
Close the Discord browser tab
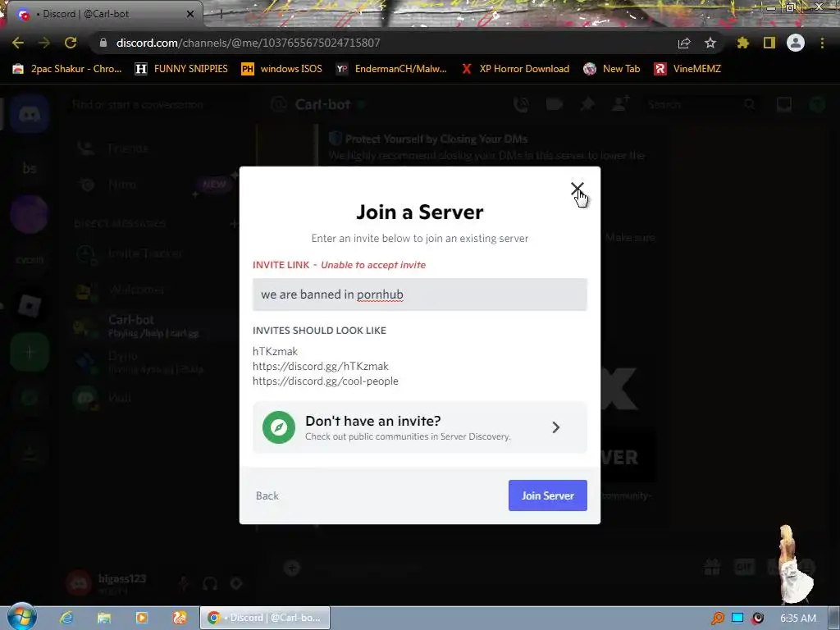pos(190,15)
